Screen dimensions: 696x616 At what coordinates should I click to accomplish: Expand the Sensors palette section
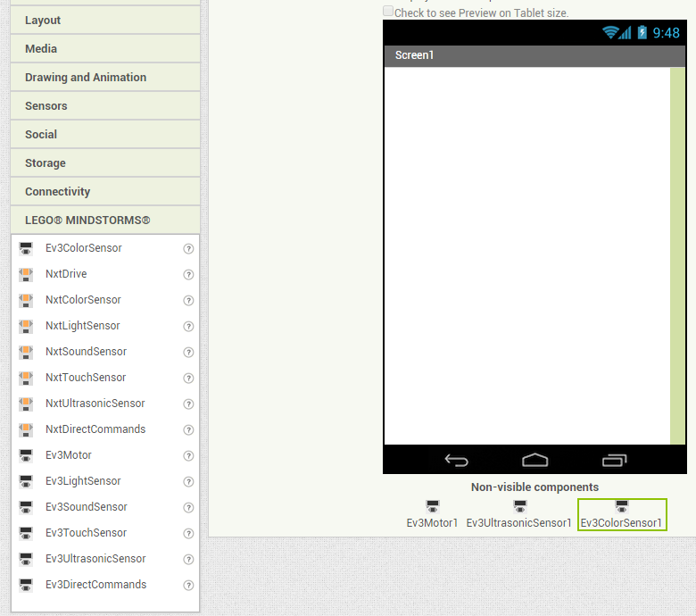(105, 105)
